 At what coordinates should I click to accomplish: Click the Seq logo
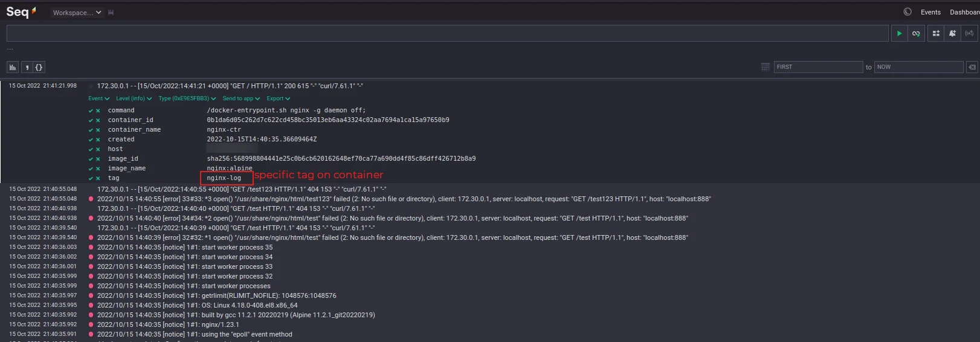[x=21, y=11]
